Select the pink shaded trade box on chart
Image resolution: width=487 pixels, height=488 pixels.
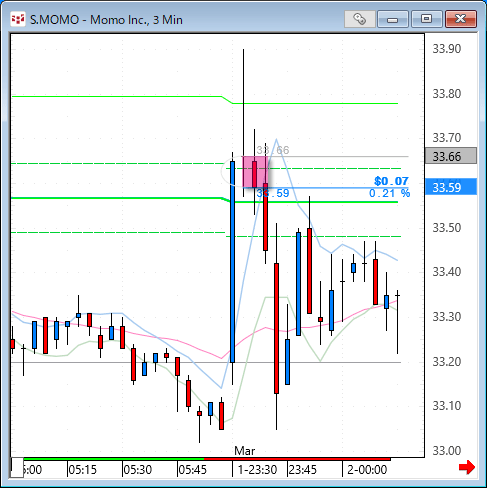pos(255,172)
